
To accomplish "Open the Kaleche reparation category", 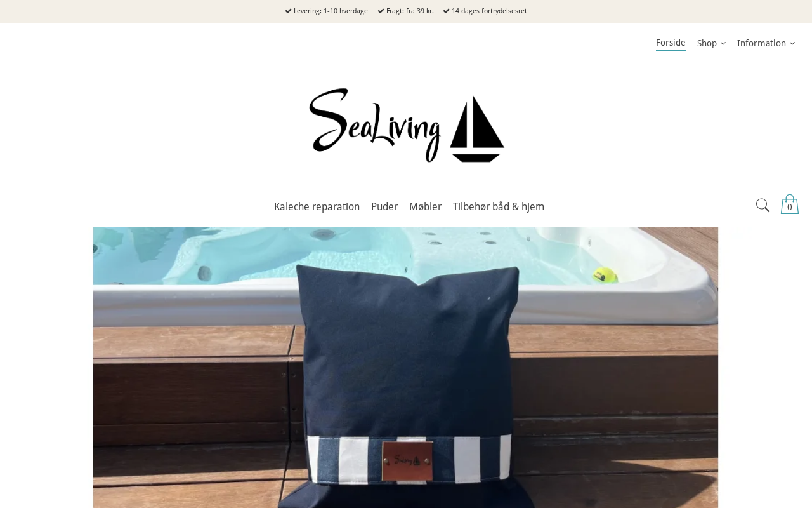I will point(317,206).
